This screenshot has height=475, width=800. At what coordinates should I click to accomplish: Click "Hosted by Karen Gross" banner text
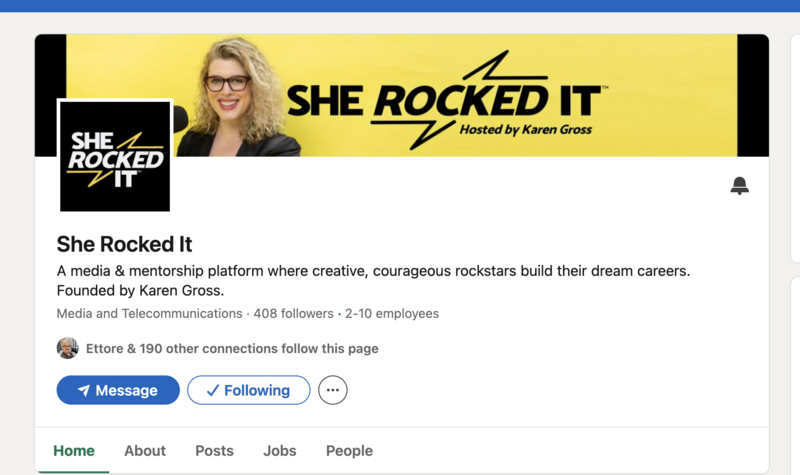[x=526, y=130]
